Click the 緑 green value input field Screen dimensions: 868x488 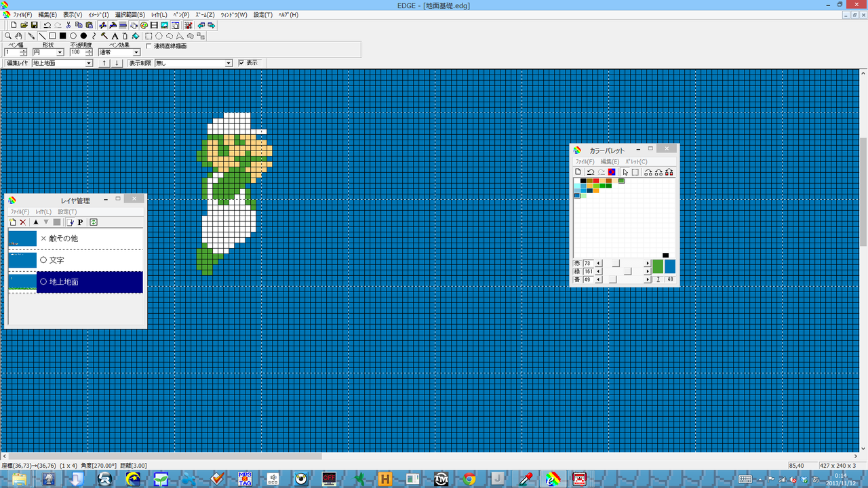click(x=588, y=271)
